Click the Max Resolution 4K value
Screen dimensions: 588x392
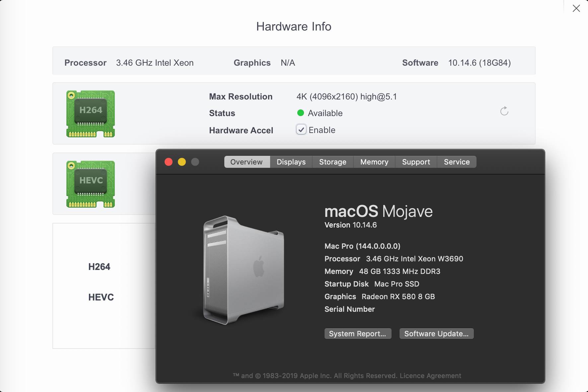point(346,97)
